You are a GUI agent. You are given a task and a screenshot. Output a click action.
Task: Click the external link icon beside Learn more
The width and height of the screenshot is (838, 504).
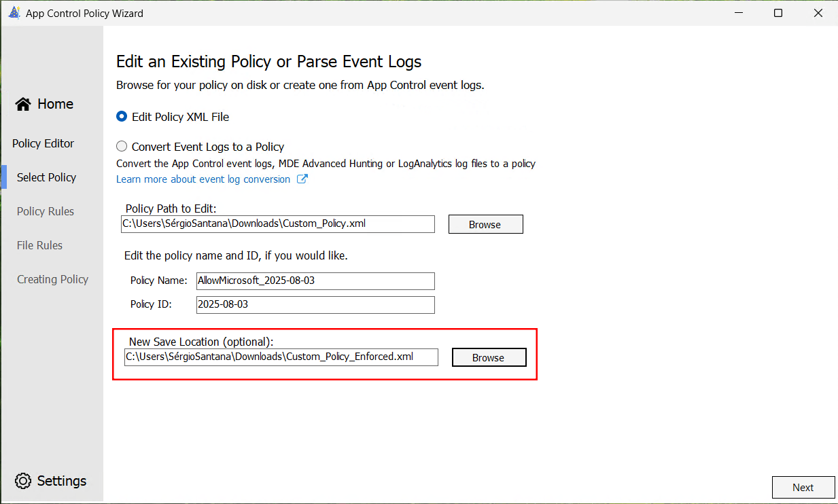[302, 179]
